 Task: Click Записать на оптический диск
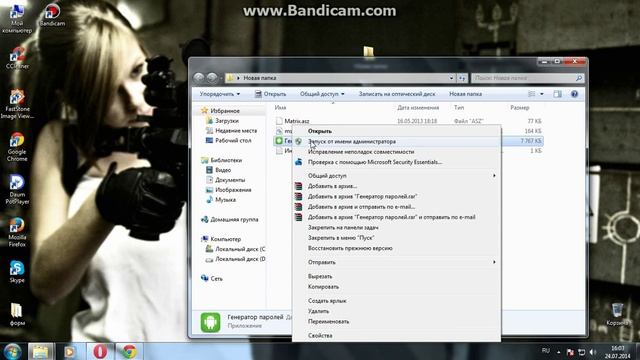[x=397, y=94]
